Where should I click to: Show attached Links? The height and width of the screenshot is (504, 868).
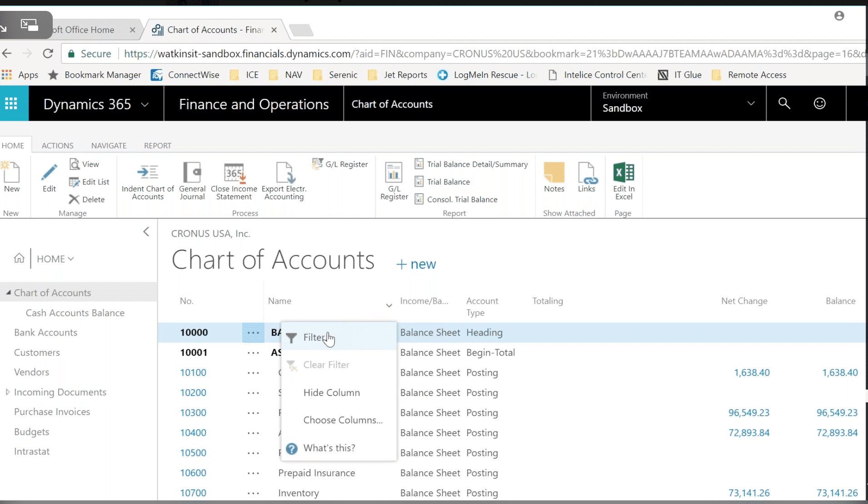pos(586,177)
